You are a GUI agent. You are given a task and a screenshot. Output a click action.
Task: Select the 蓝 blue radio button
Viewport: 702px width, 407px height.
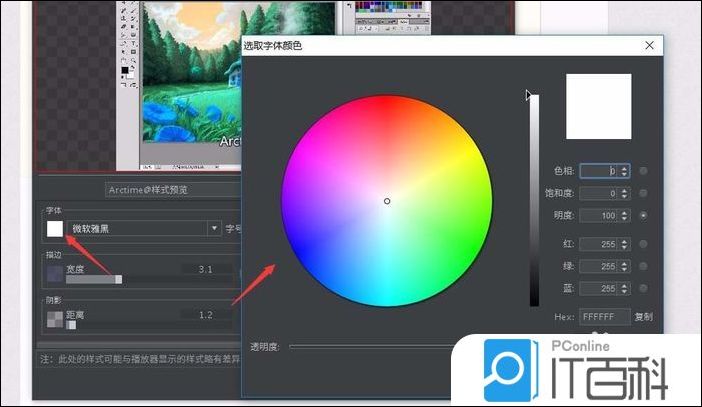point(643,288)
